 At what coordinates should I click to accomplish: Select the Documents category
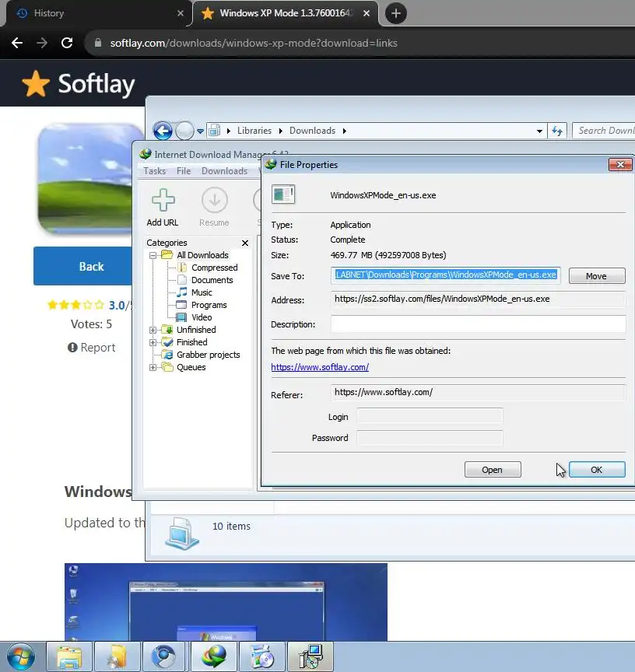coord(212,280)
